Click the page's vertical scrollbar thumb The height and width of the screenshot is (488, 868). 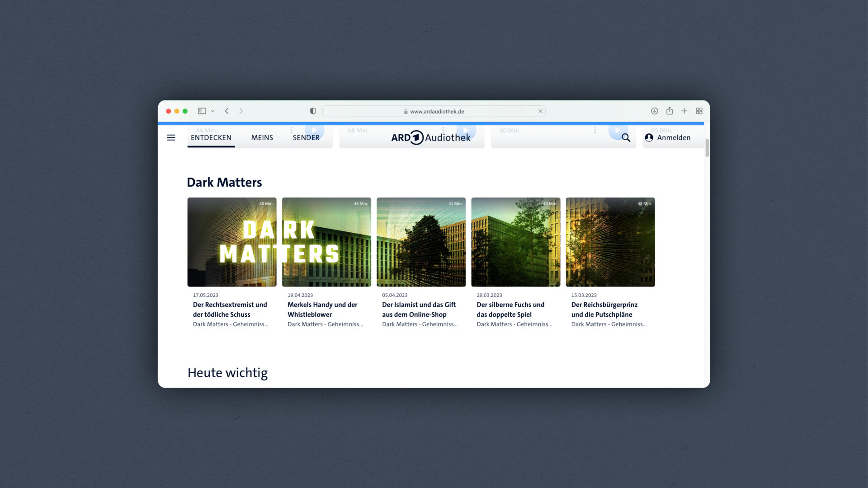[x=707, y=148]
